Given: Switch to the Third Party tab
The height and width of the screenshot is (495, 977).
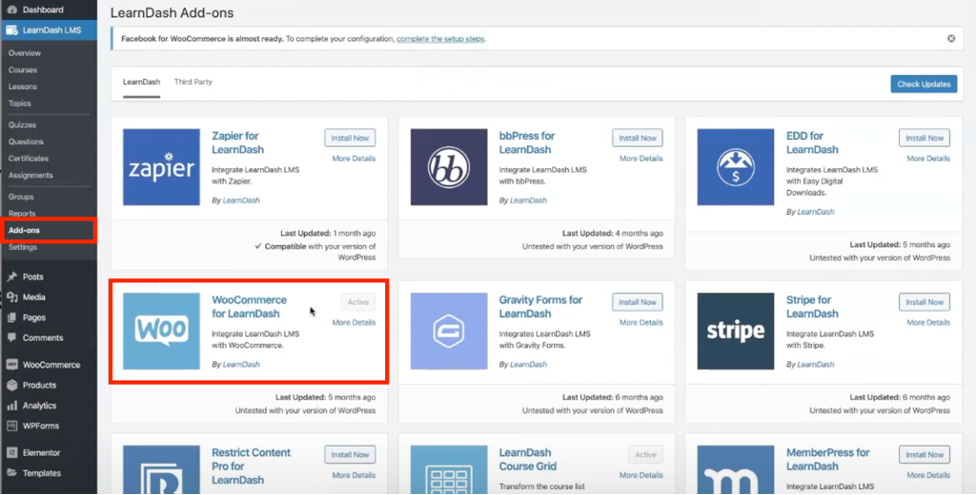Looking at the screenshot, I should coord(193,82).
